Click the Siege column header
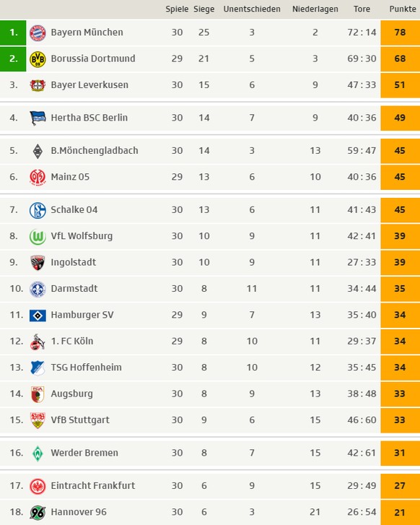420x525 pixels. [x=204, y=9]
